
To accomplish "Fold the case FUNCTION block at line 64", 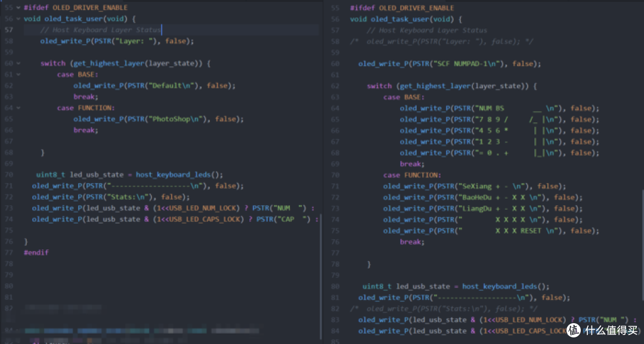I will (18, 108).
